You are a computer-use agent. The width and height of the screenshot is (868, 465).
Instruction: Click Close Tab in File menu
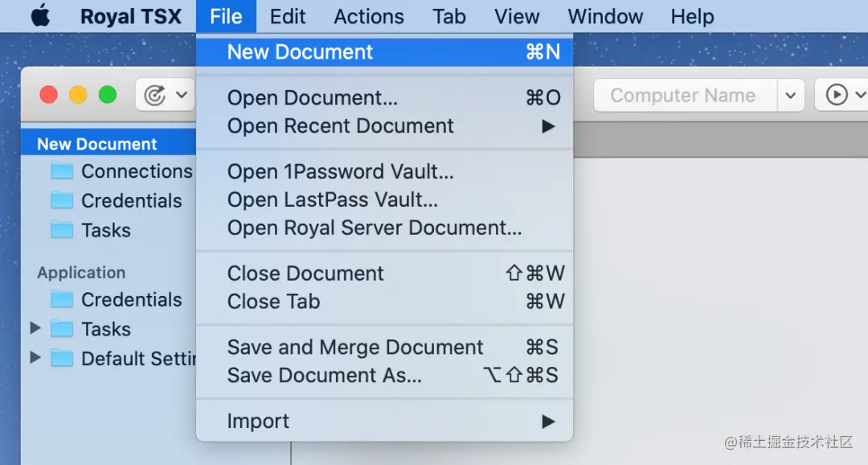click(x=274, y=302)
